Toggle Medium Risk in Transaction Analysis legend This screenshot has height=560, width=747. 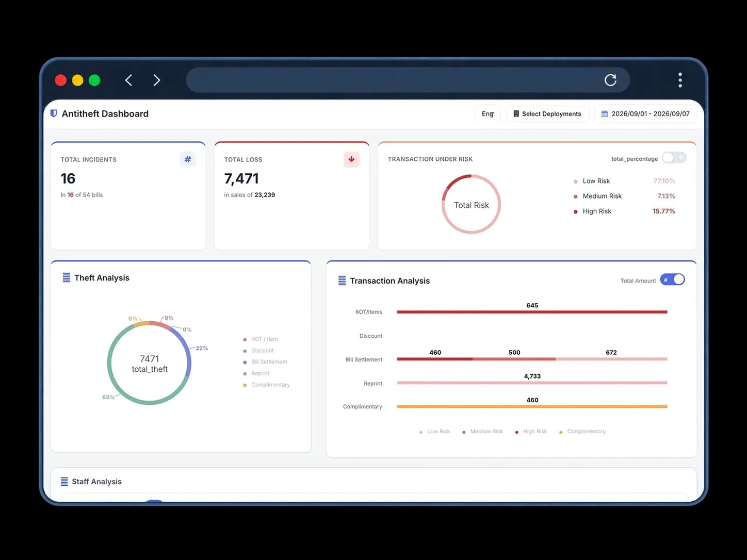(482, 432)
